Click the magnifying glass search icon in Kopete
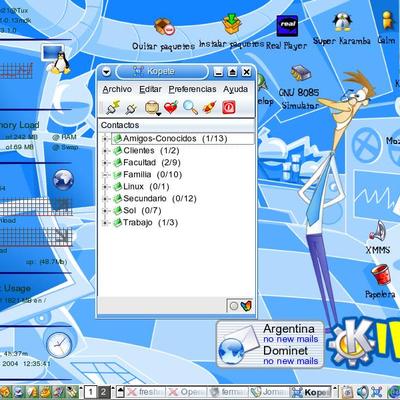 point(190,108)
